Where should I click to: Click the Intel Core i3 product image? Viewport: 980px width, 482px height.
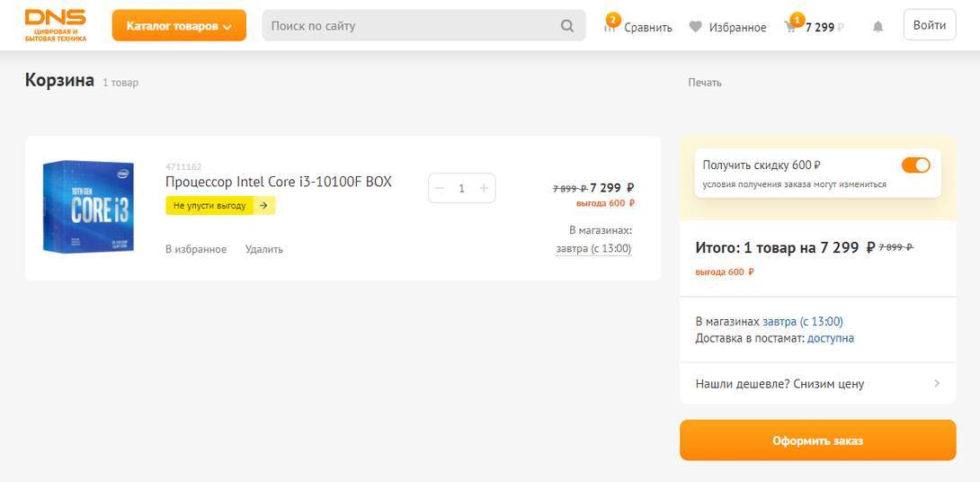pyautogui.click(x=88, y=207)
